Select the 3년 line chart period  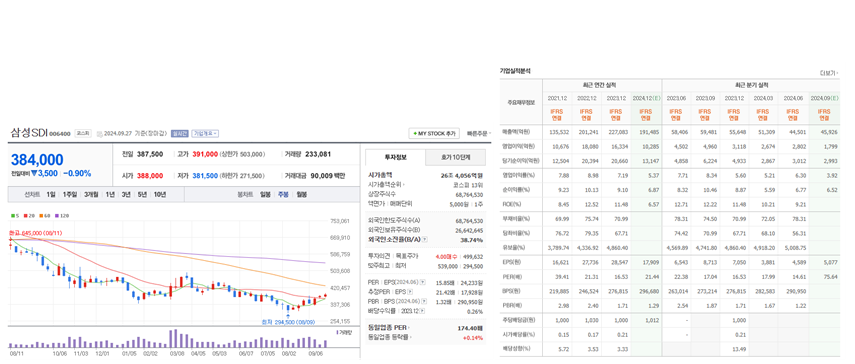(127, 195)
